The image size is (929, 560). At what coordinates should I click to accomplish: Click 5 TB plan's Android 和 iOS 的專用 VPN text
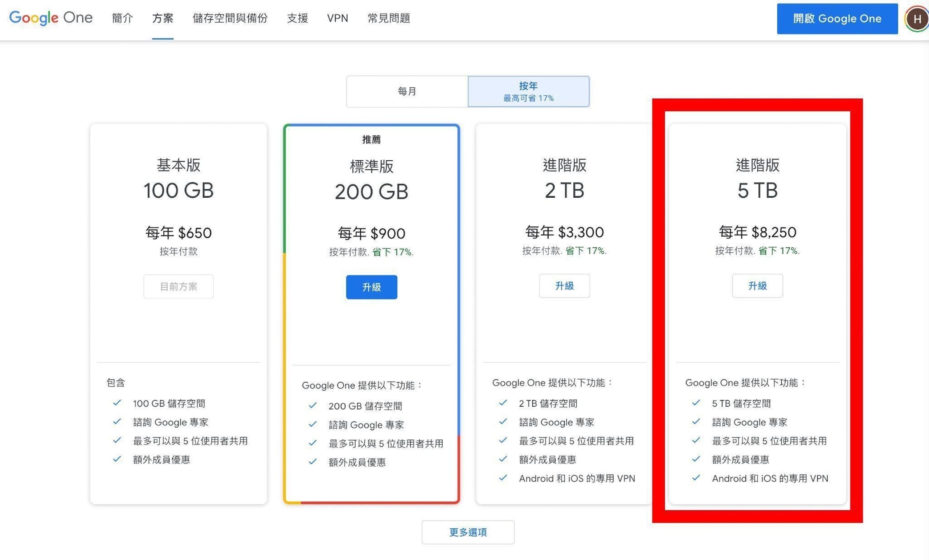tap(770, 478)
